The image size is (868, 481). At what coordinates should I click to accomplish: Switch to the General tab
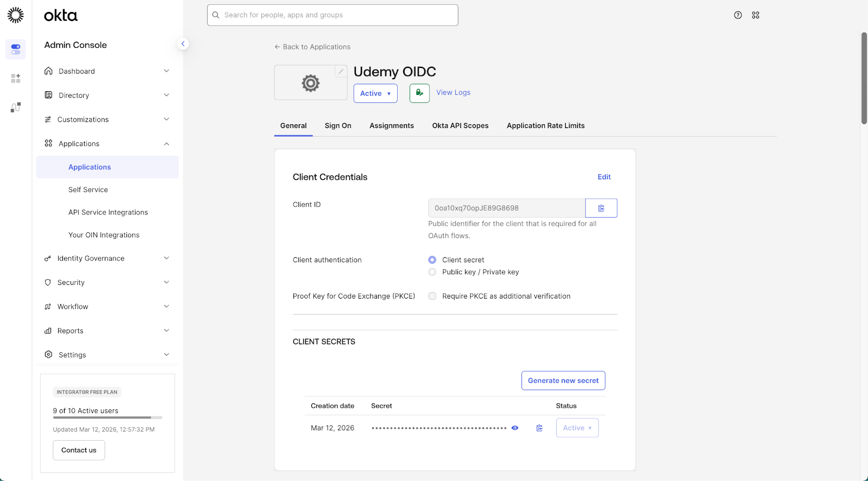293,125
